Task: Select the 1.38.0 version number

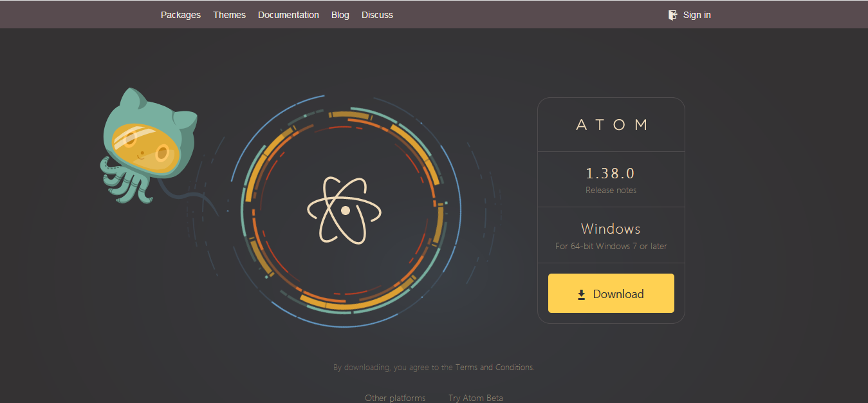Action: click(611, 173)
